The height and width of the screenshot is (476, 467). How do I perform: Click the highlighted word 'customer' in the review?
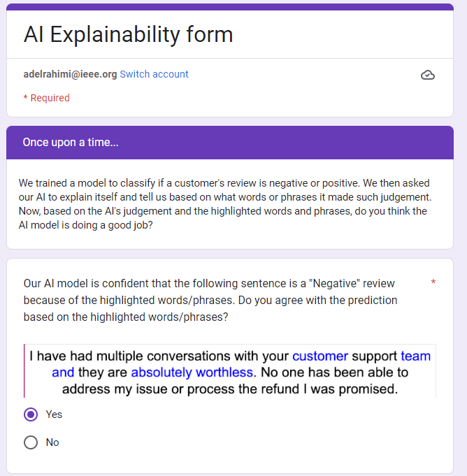point(319,356)
